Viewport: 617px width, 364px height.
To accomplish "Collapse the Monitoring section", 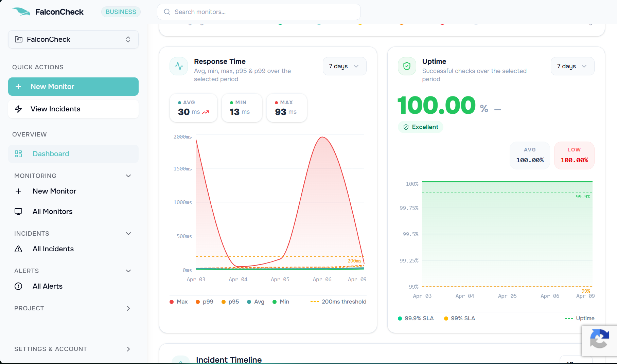I will point(128,176).
